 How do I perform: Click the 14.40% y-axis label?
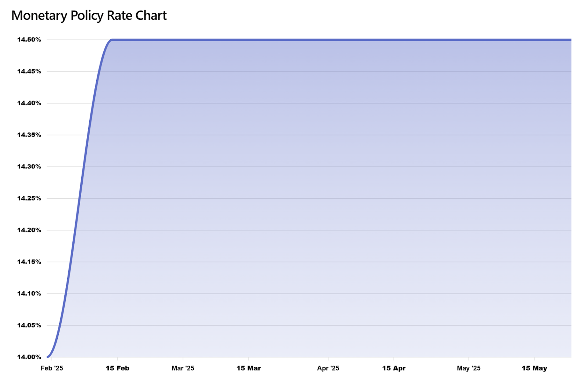(29, 103)
